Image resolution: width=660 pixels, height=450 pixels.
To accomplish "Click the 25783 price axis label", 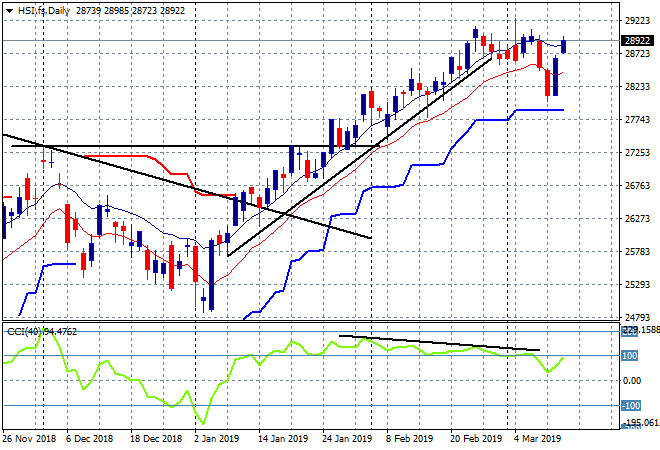I will [637, 252].
